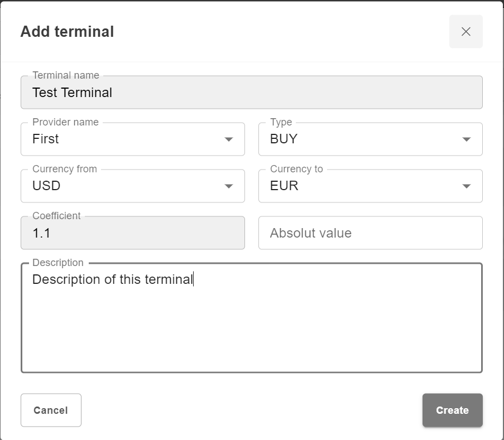Expand the Currency from dropdown arrow
The image size is (504, 440).
(229, 186)
